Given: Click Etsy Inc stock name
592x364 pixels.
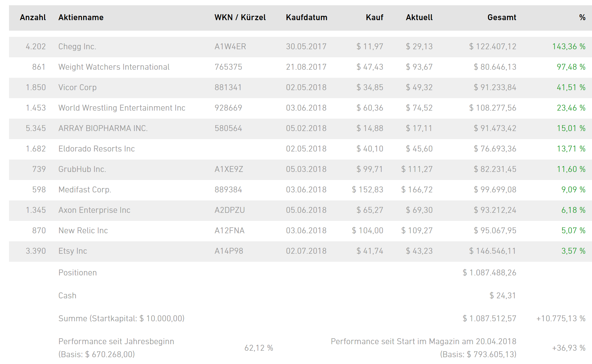Looking at the screenshot, I should tap(73, 251).
